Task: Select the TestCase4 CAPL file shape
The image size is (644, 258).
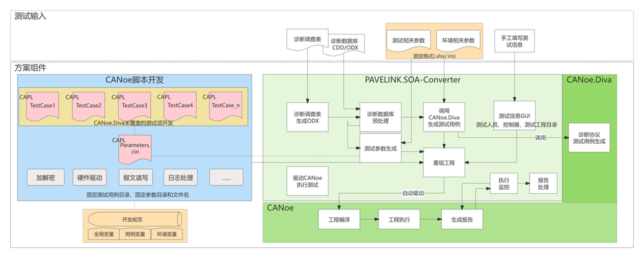Action: 180,106
